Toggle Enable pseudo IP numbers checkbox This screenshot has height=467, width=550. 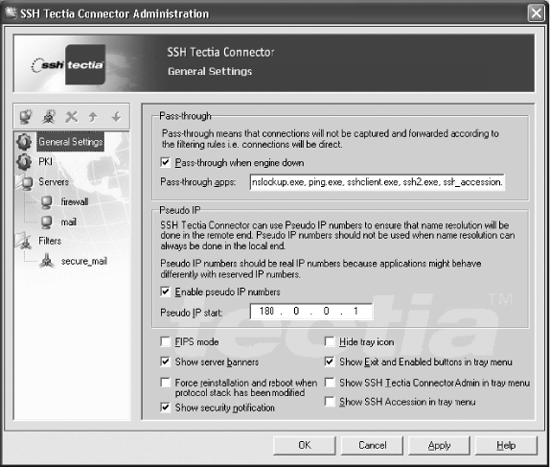point(165,292)
